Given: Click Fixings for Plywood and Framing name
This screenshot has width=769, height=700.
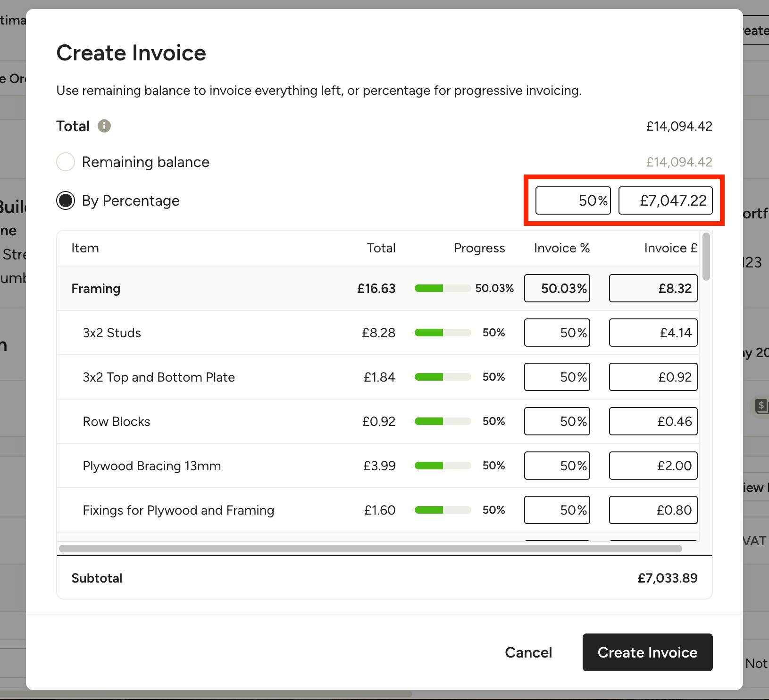Looking at the screenshot, I should tap(178, 510).
